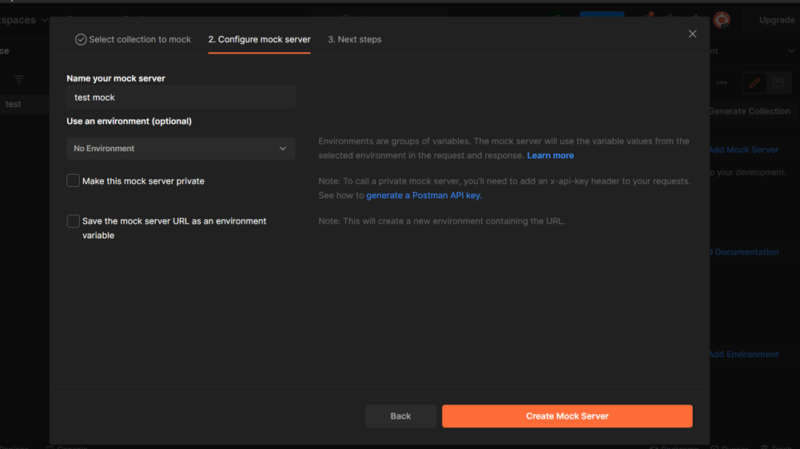
Task: Go to Select collection to mock step
Action: point(133,39)
